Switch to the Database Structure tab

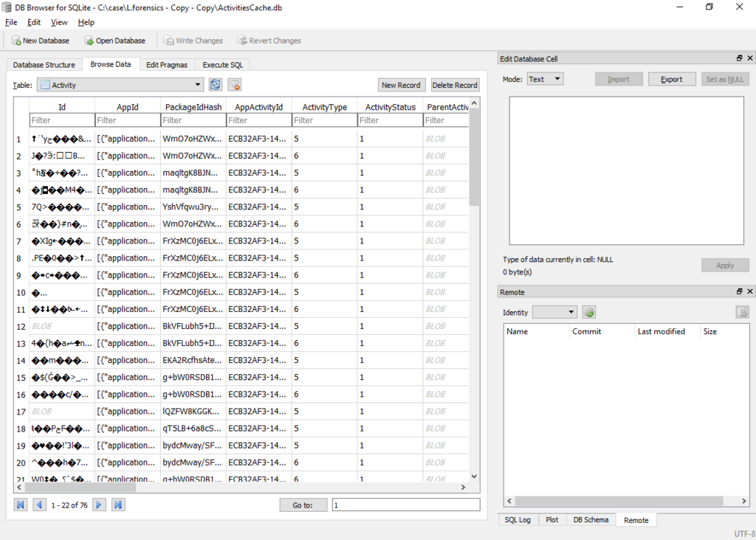tap(44, 65)
